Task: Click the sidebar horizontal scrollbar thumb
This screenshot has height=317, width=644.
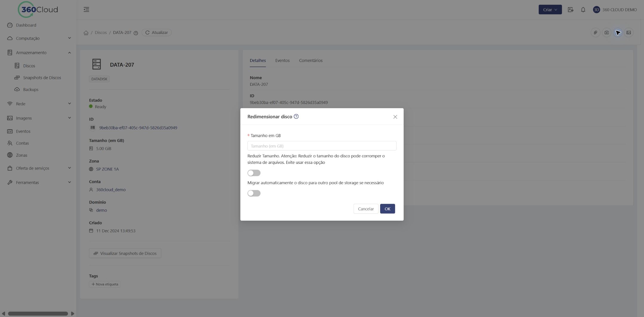Action: click(x=38, y=313)
